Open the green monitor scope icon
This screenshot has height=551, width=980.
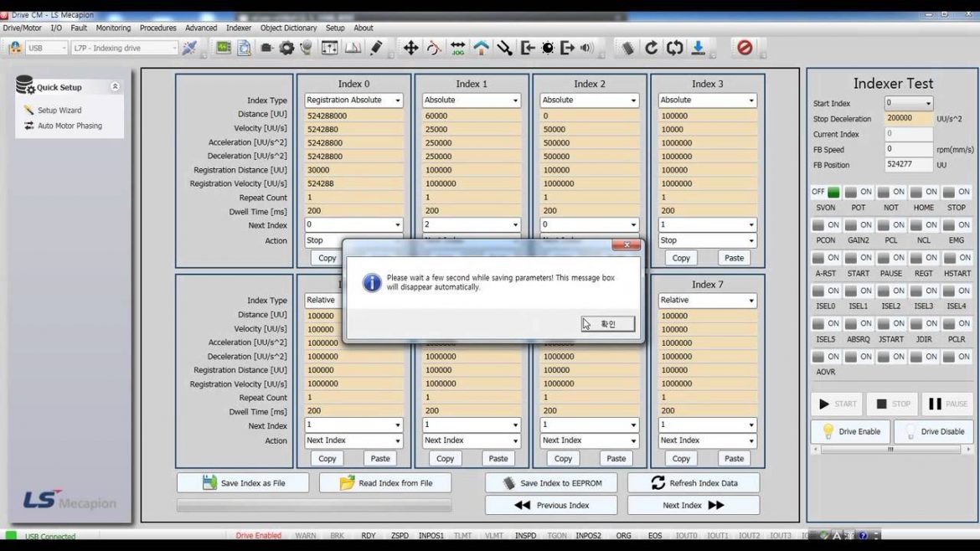point(223,48)
